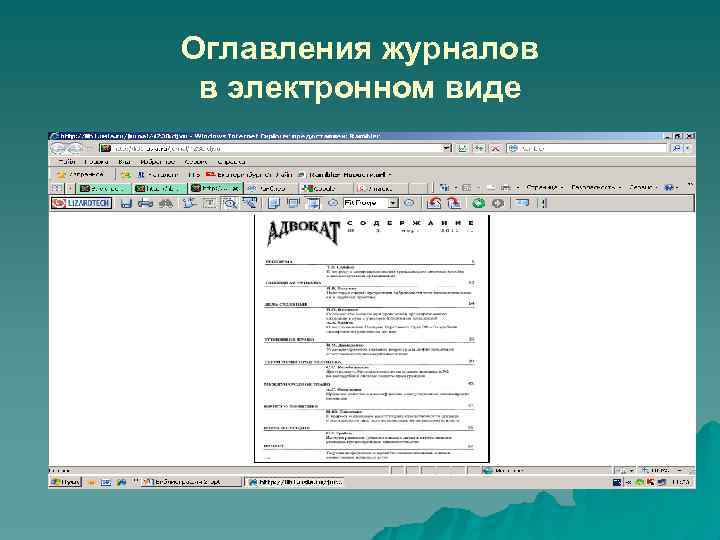720x540 pixels.
Task: Switch to the Яндекс browser tab
Action: [x=381, y=188]
